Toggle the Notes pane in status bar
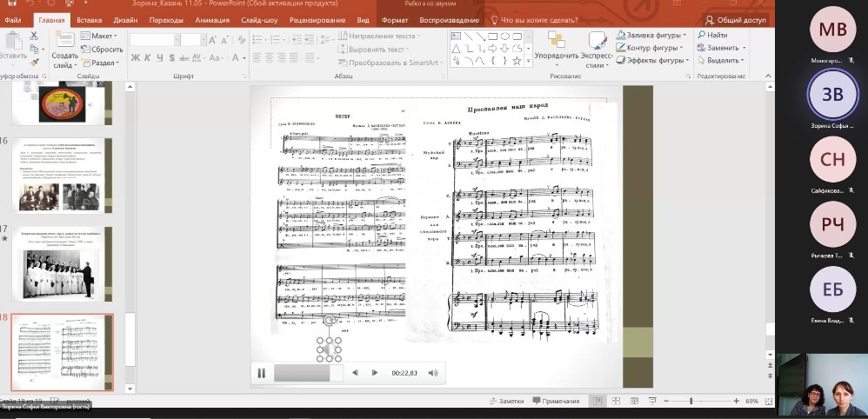 506,402
